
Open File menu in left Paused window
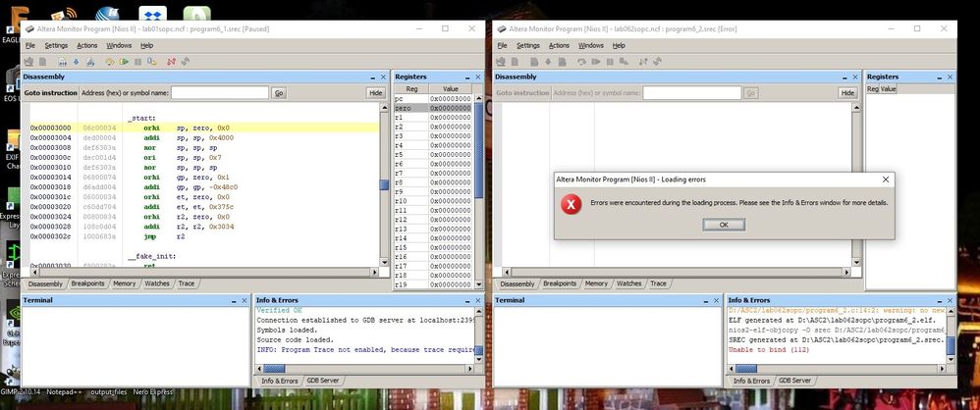(x=30, y=45)
